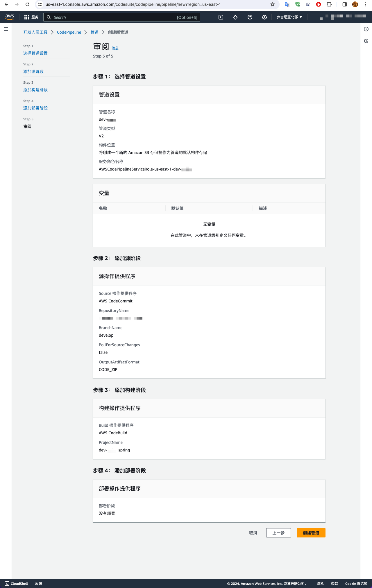Screen dimensions: 372x588
Task: Go to Step 2 添加源阶段
Action: 33,71
